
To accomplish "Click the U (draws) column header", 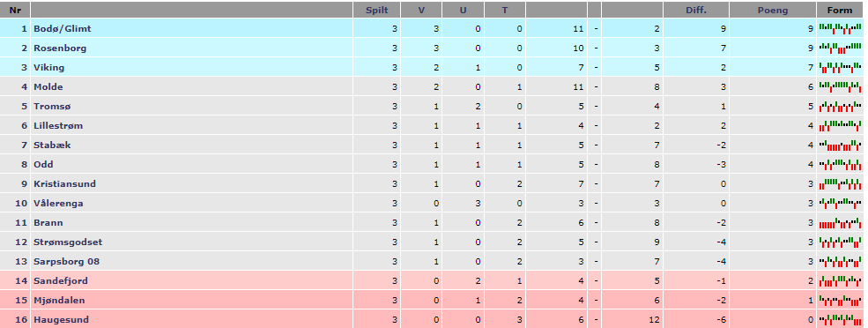I will 463,10.
